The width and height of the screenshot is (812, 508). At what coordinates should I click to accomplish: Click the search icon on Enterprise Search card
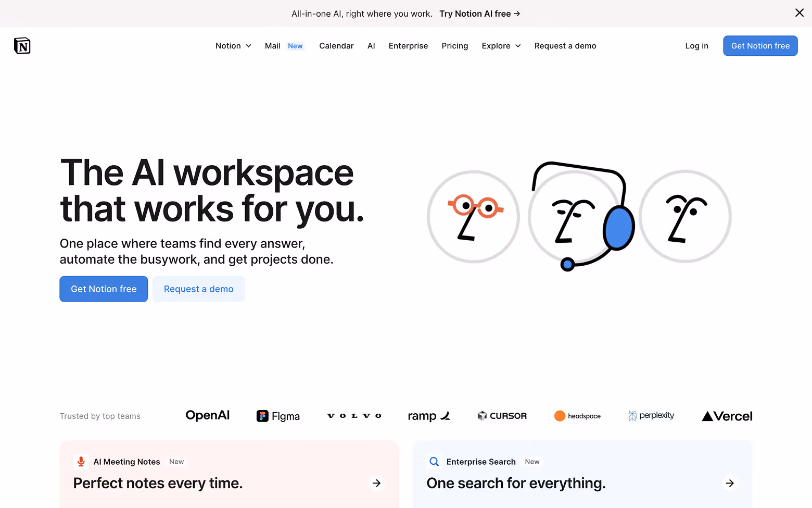(x=434, y=462)
